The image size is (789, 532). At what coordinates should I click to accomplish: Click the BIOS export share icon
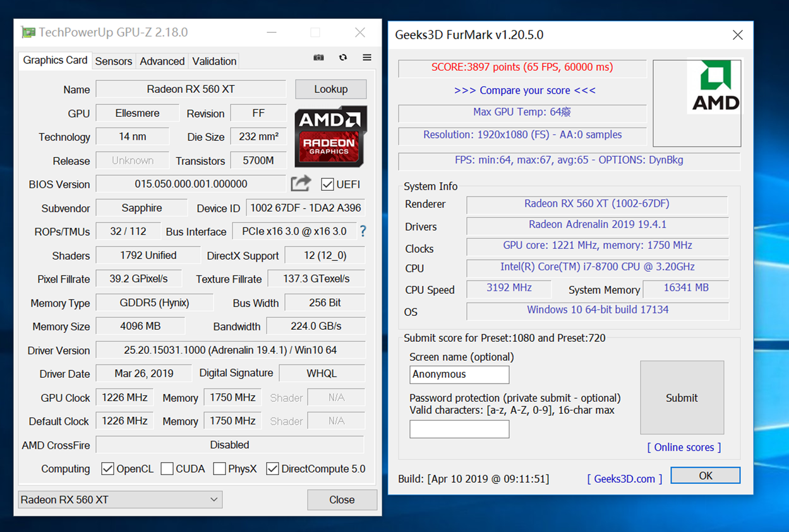coord(301,184)
